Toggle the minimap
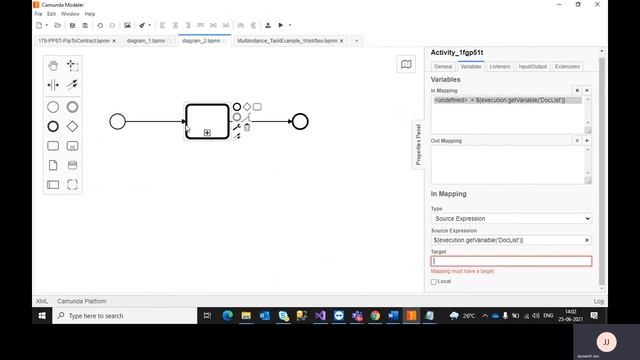Viewport: 640px width, 360px height. 406,64
